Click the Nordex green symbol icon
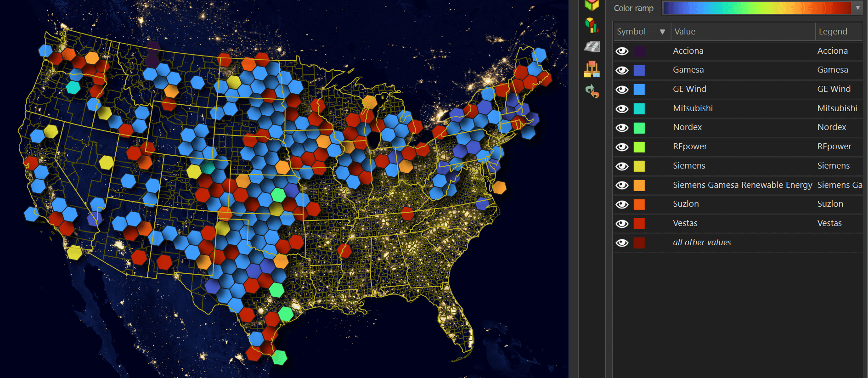Image resolution: width=868 pixels, height=378 pixels. pyautogui.click(x=639, y=128)
